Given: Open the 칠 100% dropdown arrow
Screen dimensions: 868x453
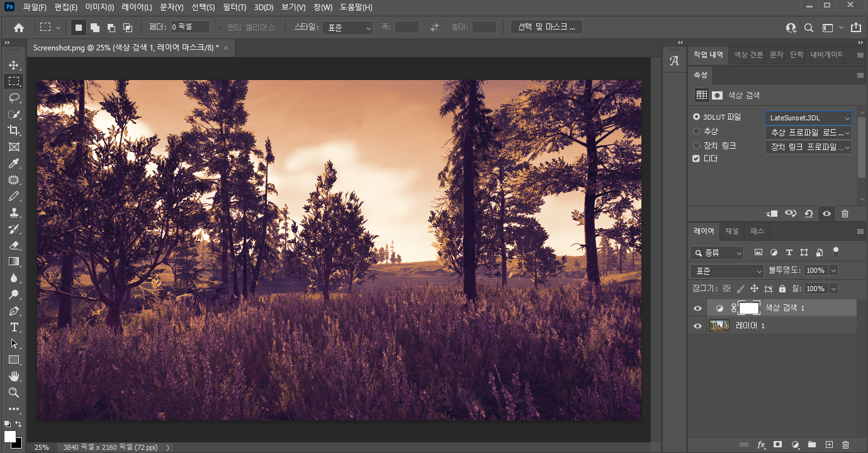Looking at the screenshot, I should click(833, 289).
